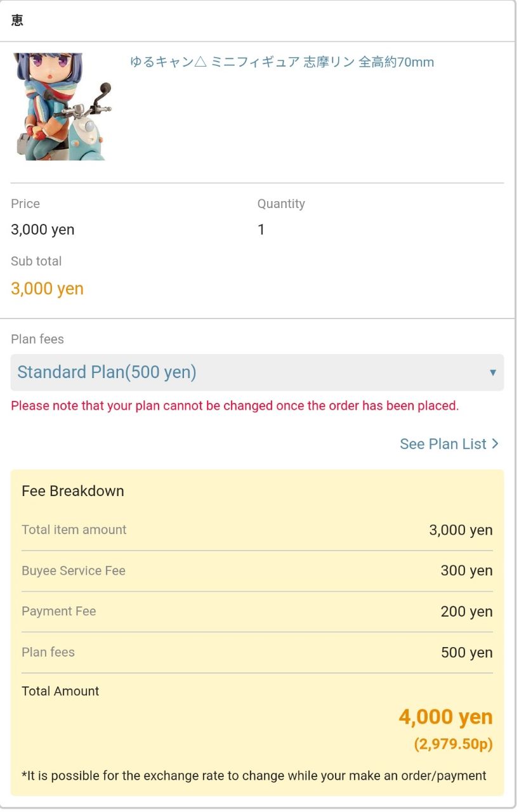Click the converted (2,979.50p) amount
The height and width of the screenshot is (812, 519).
coord(453,744)
